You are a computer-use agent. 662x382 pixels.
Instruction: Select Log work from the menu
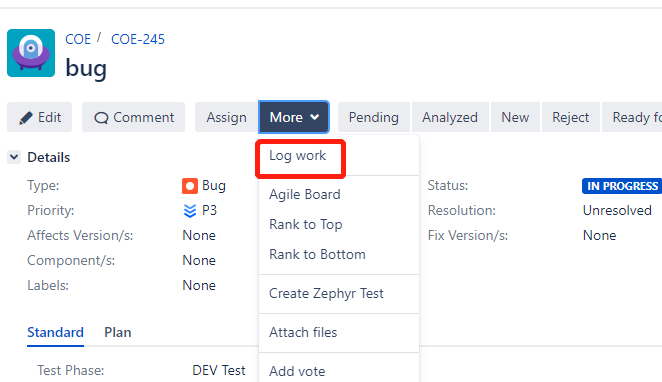click(298, 156)
